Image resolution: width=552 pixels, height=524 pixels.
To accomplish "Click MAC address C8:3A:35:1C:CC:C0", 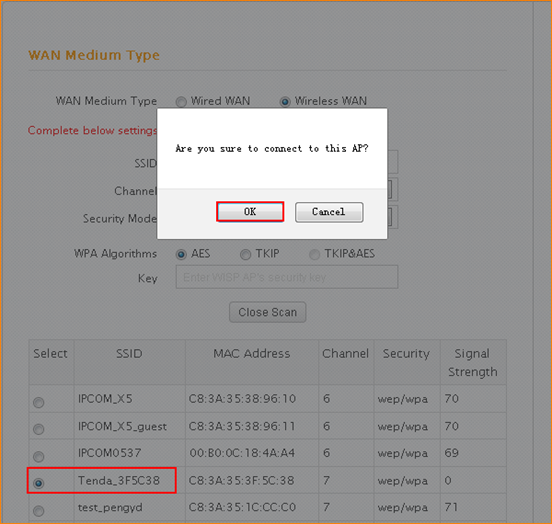I will click(242, 507).
